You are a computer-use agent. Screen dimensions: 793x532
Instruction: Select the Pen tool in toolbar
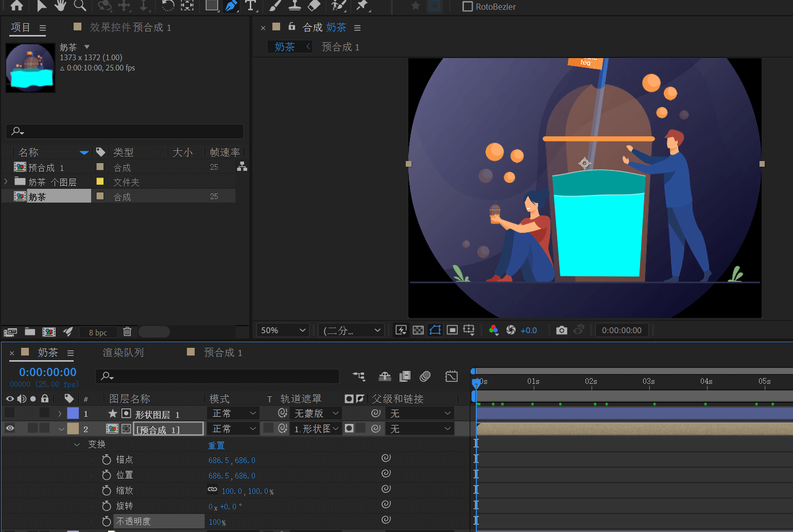click(x=232, y=6)
